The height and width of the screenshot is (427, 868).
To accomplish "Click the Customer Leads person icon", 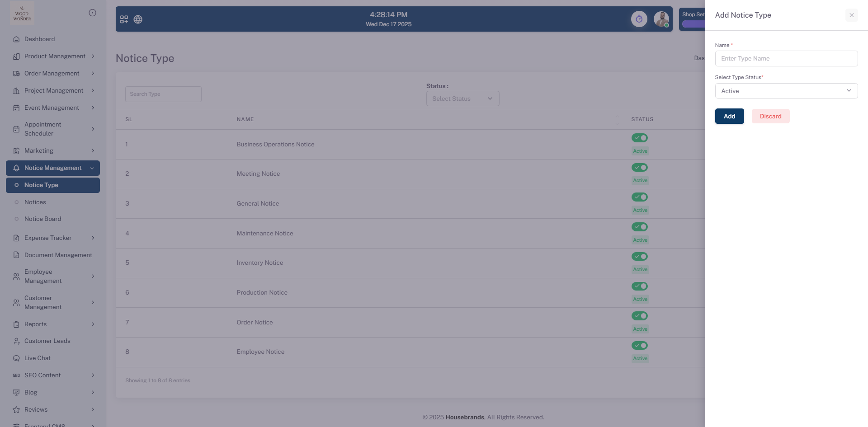I will [16, 341].
